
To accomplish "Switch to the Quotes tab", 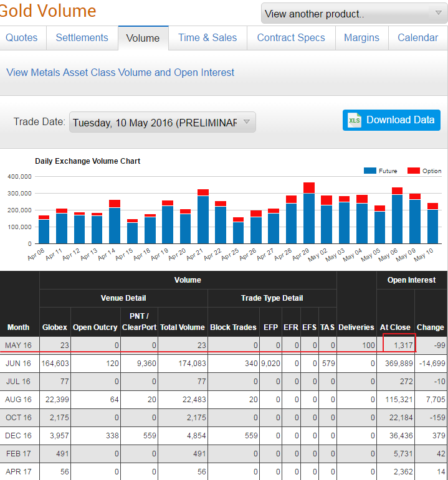I will (x=21, y=37).
